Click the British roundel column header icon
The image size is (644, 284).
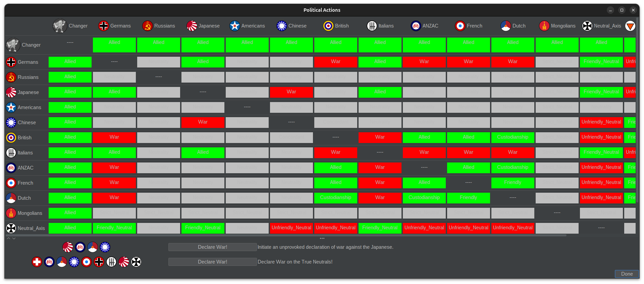[328, 26]
